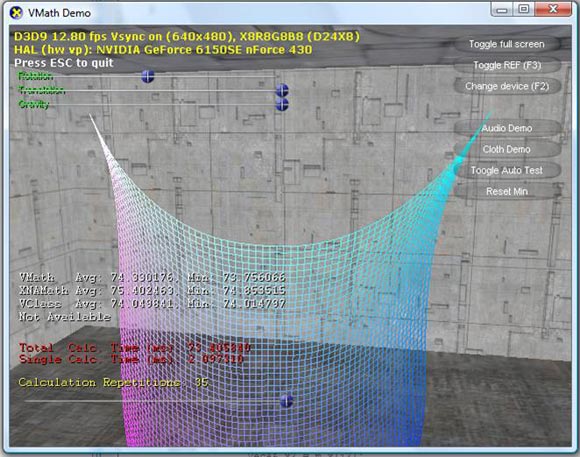
Task: Click Toggle full screen button
Action: pos(507,44)
